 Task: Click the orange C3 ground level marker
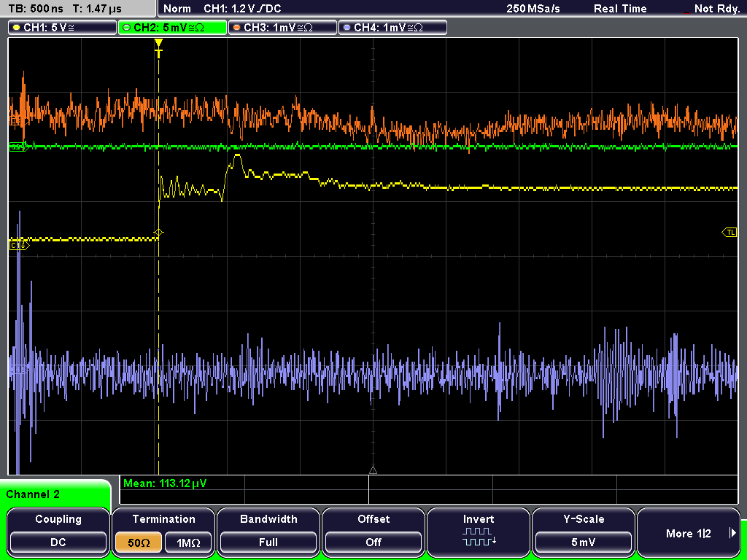pos(18,122)
